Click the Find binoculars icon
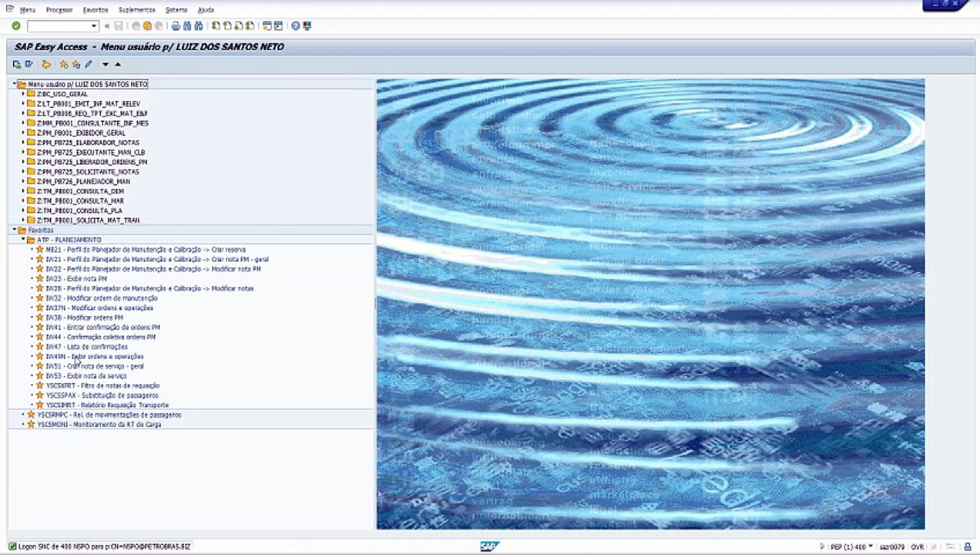980x555 pixels. click(187, 26)
